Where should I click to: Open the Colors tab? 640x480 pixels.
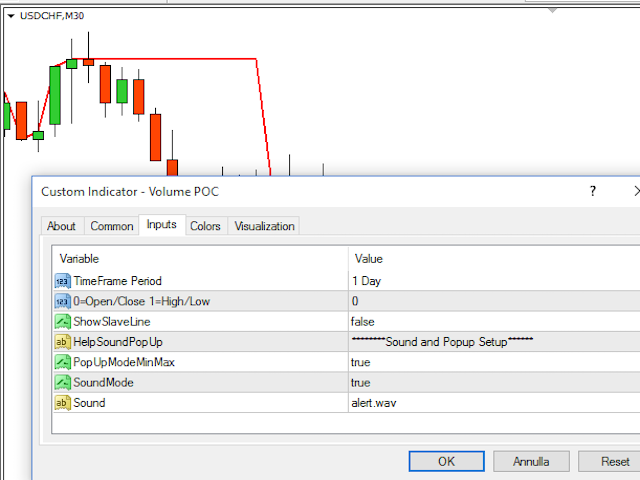205,226
